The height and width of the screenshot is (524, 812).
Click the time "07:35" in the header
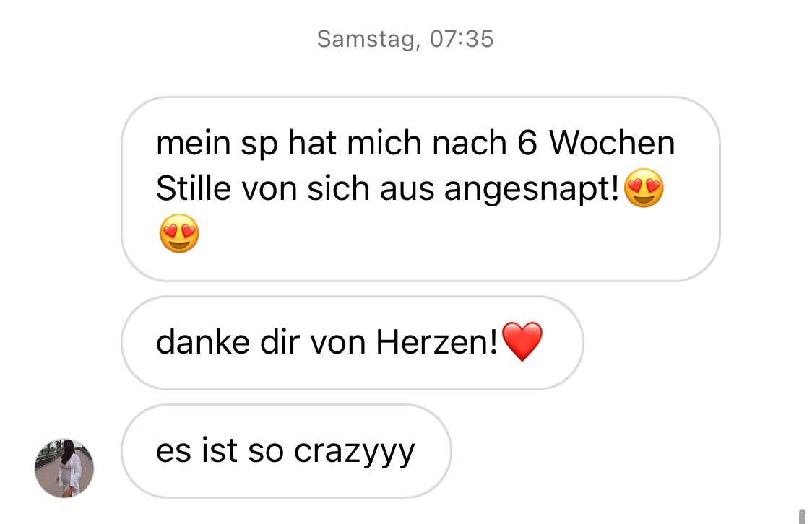coord(462,39)
